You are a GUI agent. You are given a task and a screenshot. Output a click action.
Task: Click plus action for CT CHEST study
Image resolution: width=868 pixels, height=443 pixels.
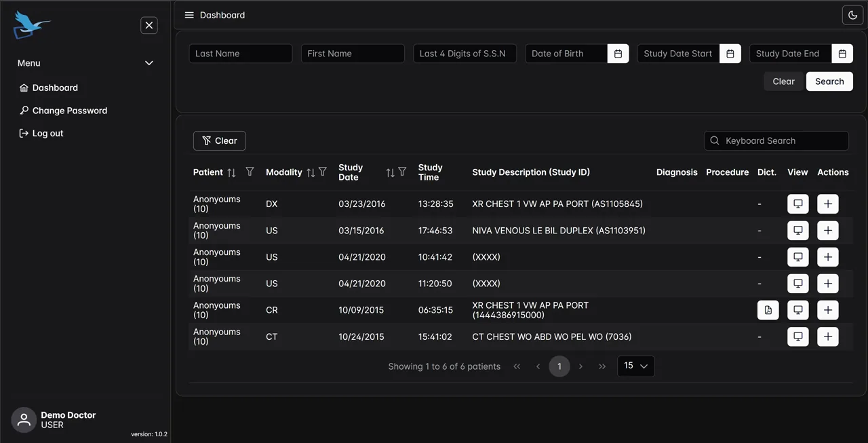(828, 336)
